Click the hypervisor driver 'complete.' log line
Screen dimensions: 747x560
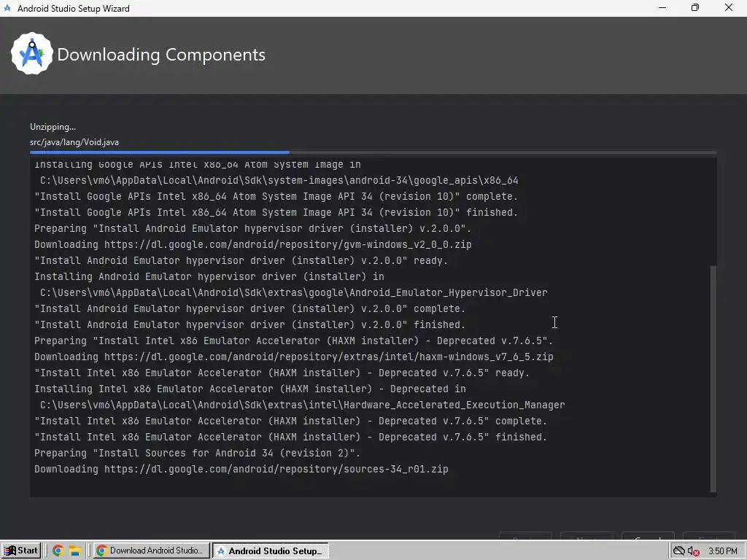click(249, 309)
